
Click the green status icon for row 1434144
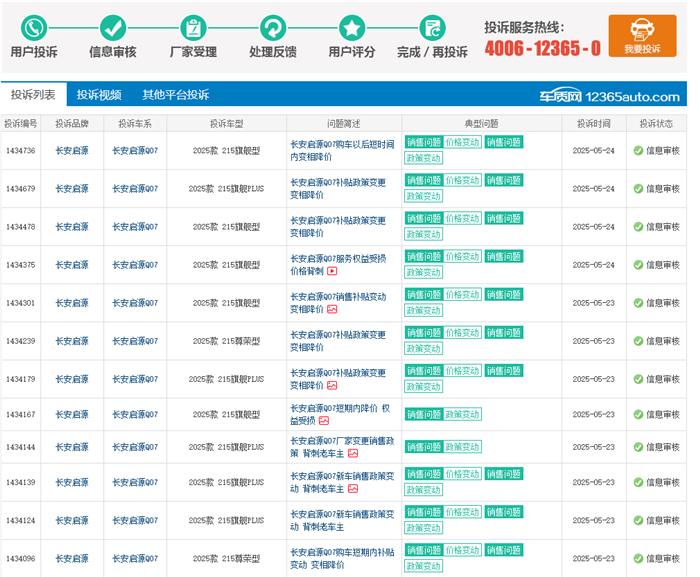[x=638, y=447]
